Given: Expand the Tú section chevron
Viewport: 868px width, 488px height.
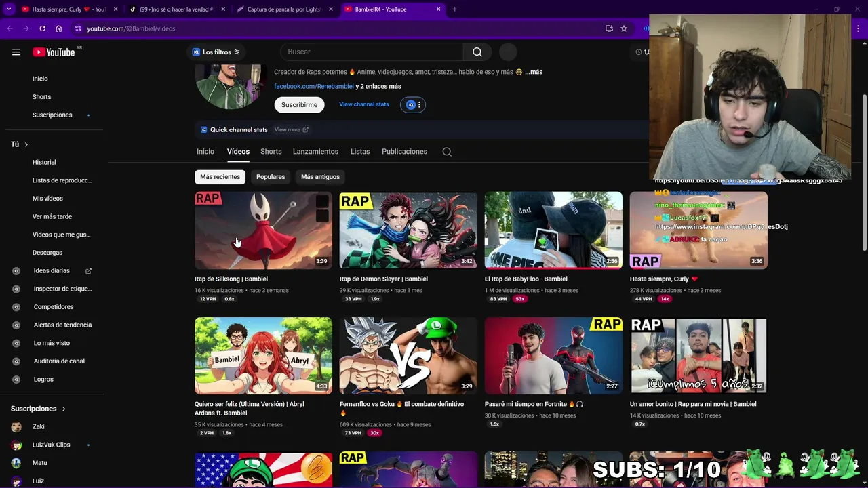Looking at the screenshot, I should 26,144.
